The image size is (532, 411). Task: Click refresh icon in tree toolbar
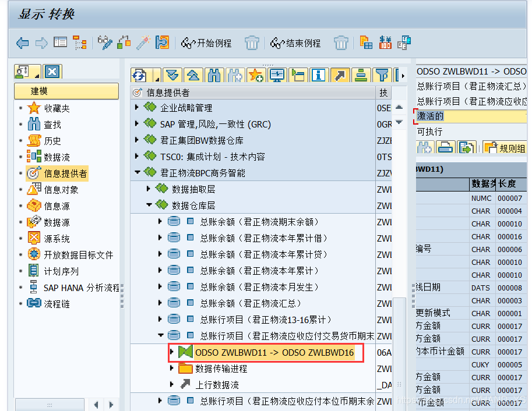(139, 75)
